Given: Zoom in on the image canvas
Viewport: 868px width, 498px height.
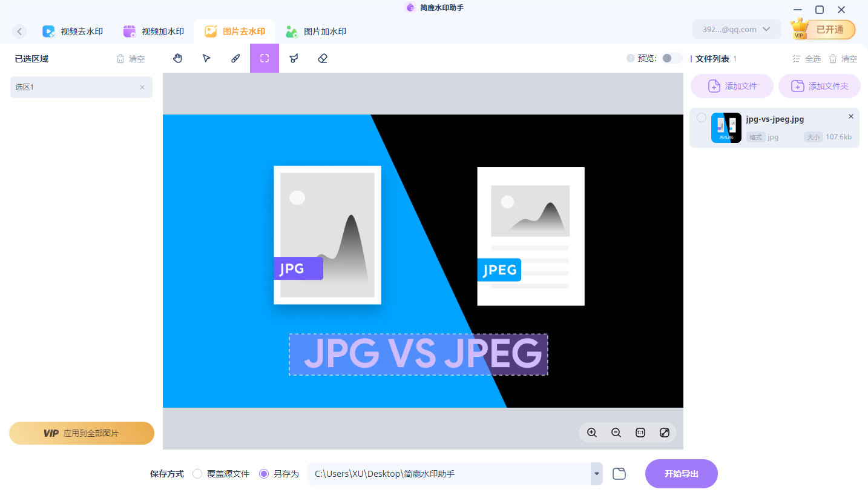Looking at the screenshot, I should (x=592, y=433).
